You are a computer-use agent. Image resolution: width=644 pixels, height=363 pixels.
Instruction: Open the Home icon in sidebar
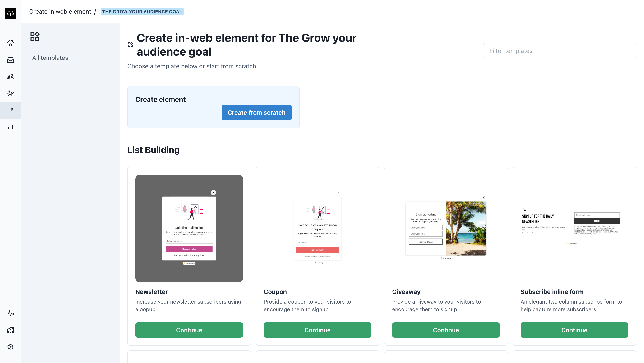click(x=11, y=43)
